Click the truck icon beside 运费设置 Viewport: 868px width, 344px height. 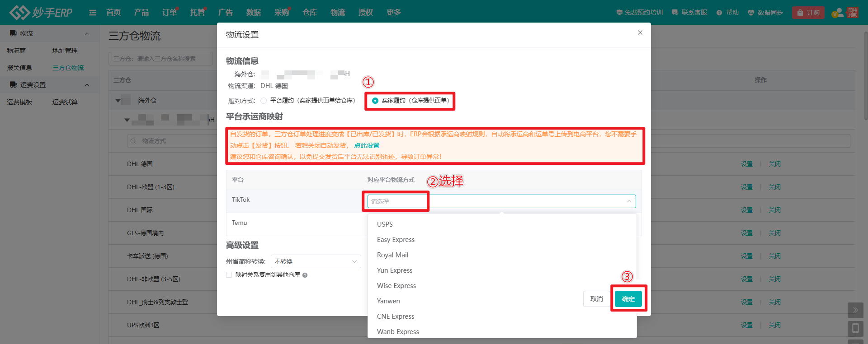[x=14, y=85]
